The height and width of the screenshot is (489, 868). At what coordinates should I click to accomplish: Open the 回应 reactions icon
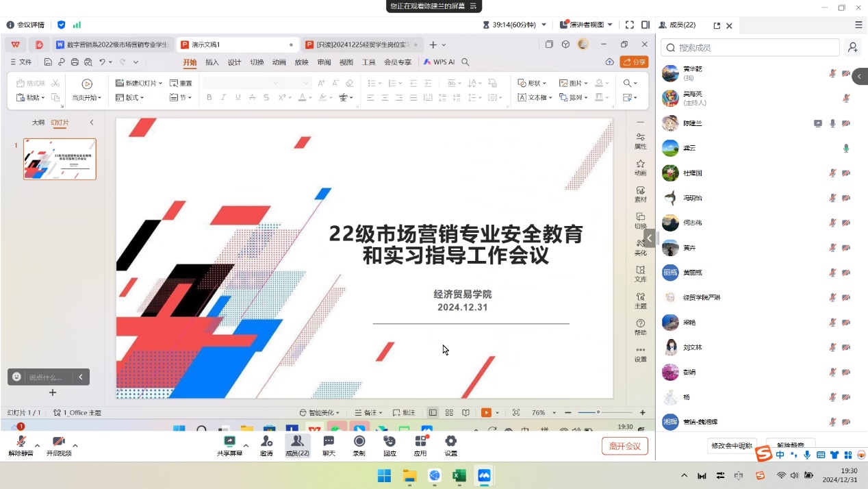click(390, 444)
